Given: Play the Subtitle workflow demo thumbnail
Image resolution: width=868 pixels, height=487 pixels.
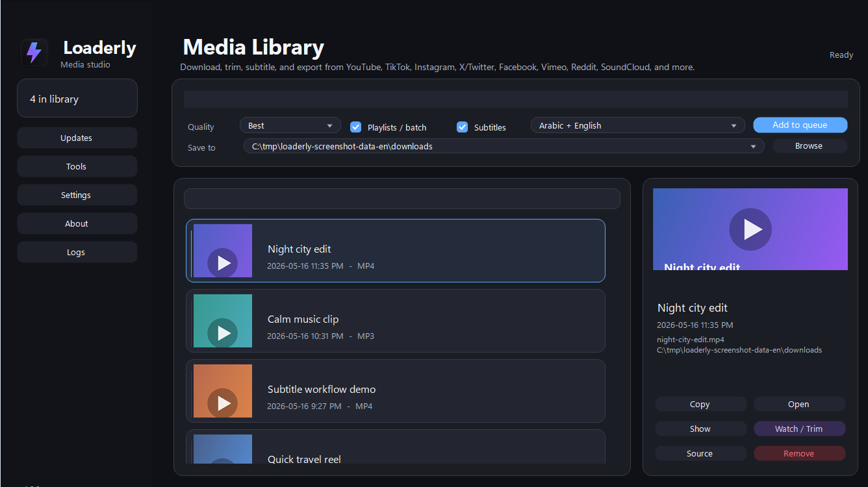Looking at the screenshot, I should 223,403.
